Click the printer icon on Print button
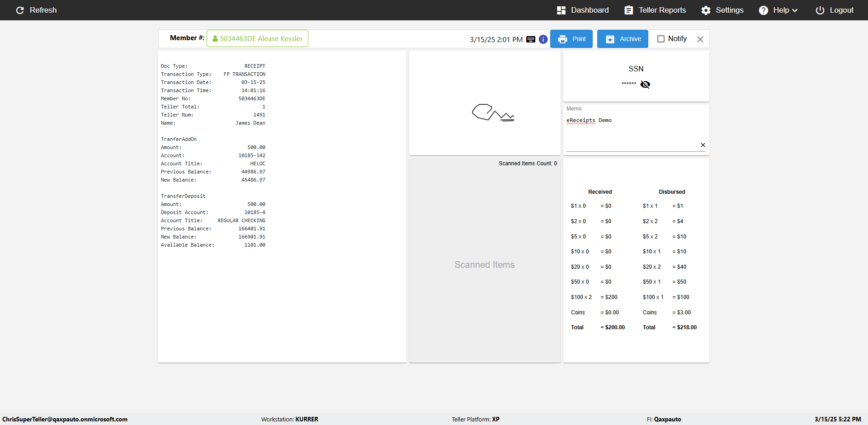 pos(562,39)
